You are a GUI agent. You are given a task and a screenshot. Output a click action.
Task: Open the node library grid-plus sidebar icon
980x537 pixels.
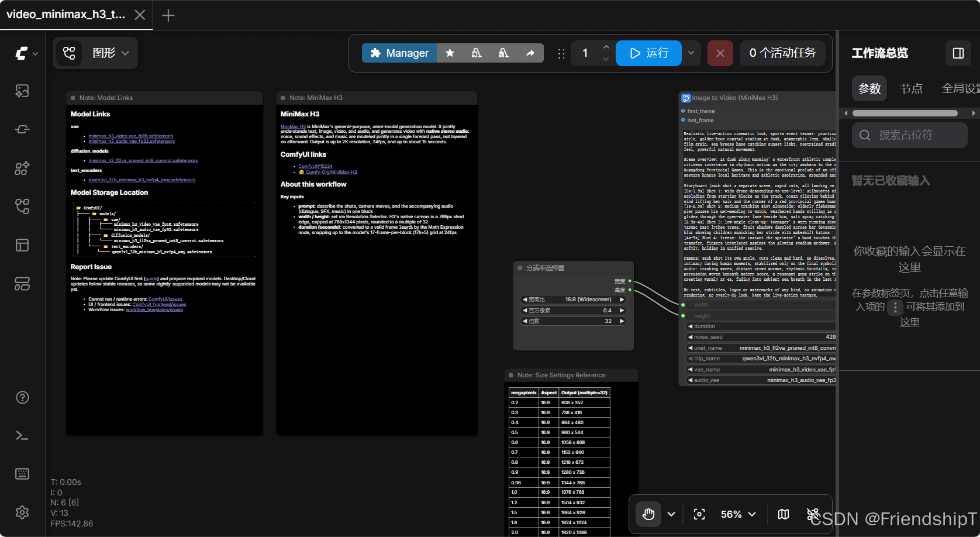[x=22, y=168]
